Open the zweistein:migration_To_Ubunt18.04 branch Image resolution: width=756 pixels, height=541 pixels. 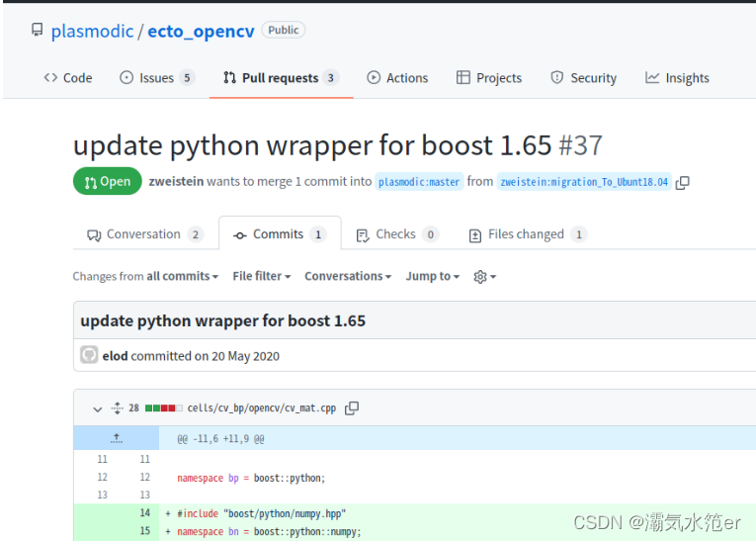point(584,182)
